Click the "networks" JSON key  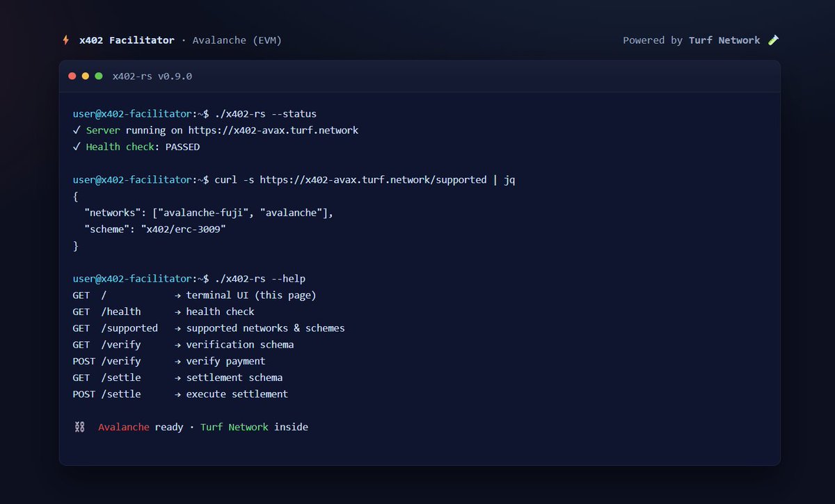(x=112, y=213)
